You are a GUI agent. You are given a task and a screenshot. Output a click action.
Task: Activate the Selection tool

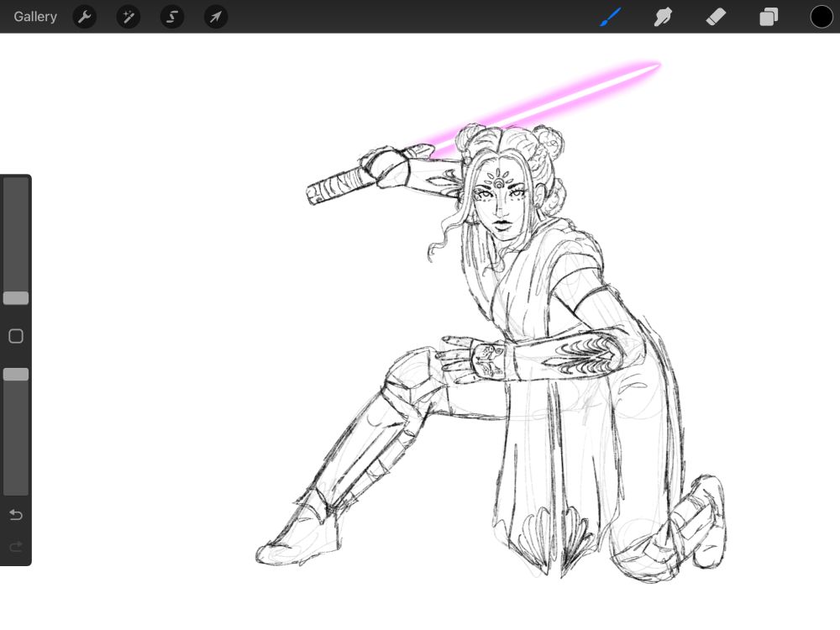coord(172,17)
